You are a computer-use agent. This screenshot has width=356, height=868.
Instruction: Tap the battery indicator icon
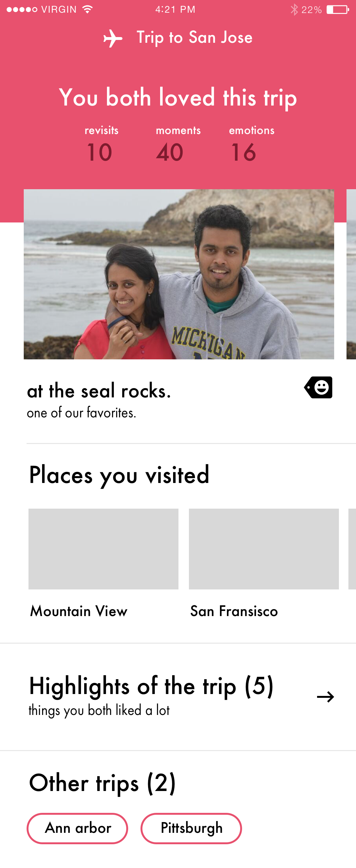[338, 10]
